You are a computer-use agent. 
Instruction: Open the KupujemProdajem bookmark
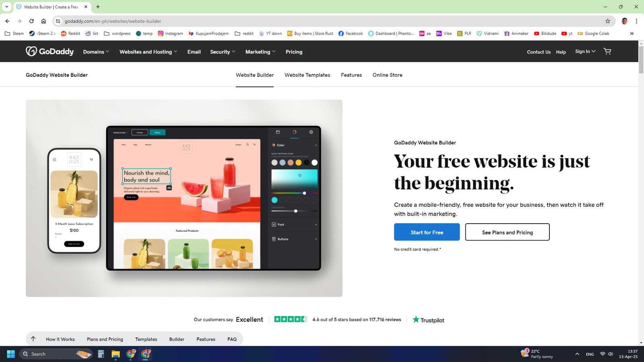[x=208, y=33]
